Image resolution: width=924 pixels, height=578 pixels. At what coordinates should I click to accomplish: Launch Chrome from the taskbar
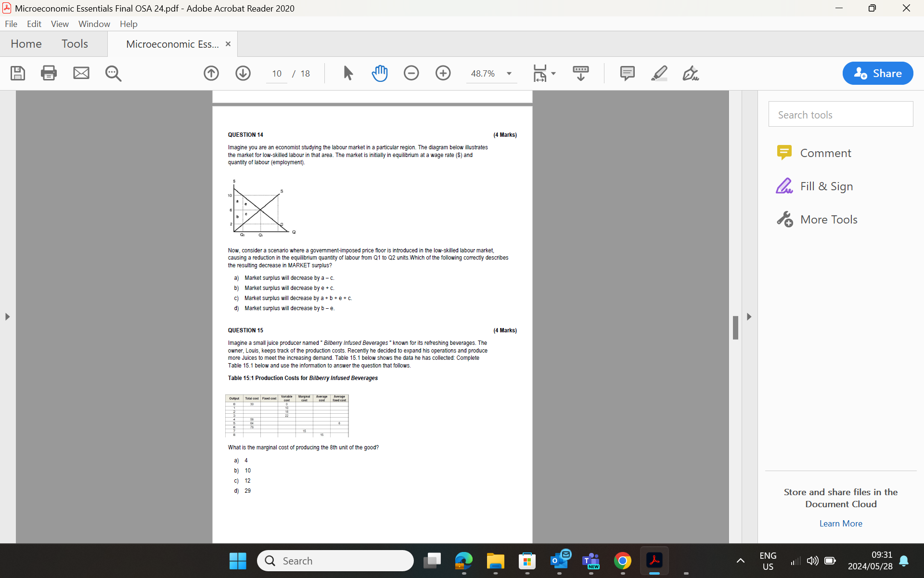pyautogui.click(x=623, y=561)
